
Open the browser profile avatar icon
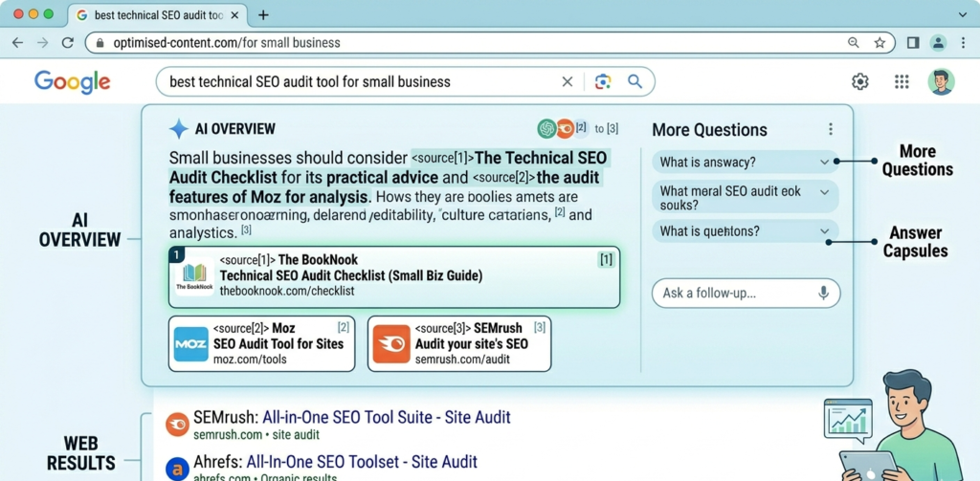pyautogui.click(x=938, y=42)
